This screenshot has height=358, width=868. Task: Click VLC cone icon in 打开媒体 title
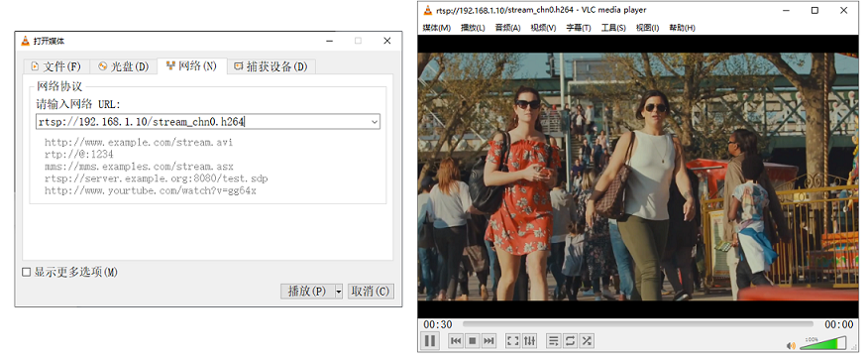[25, 41]
